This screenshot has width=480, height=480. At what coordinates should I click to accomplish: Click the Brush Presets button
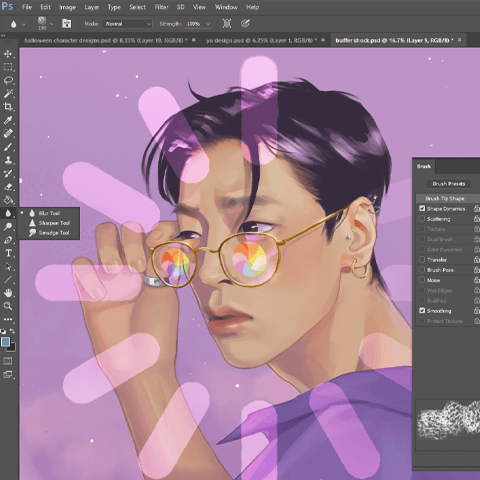point(449,184)
